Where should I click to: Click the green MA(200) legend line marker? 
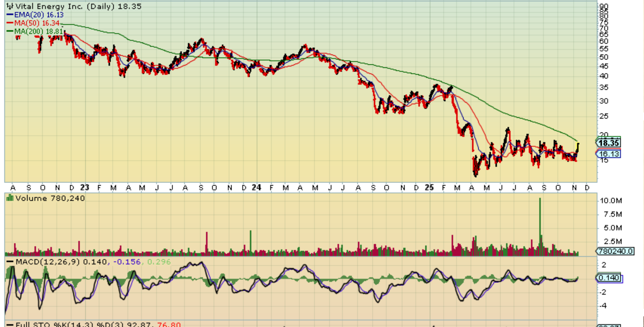pos(10,31)
